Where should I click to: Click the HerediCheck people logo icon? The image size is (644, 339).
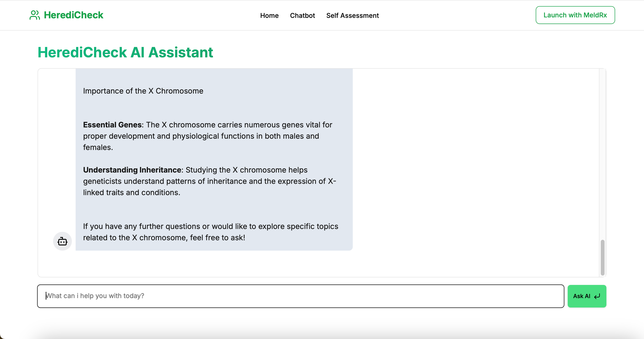click(35, 15)
